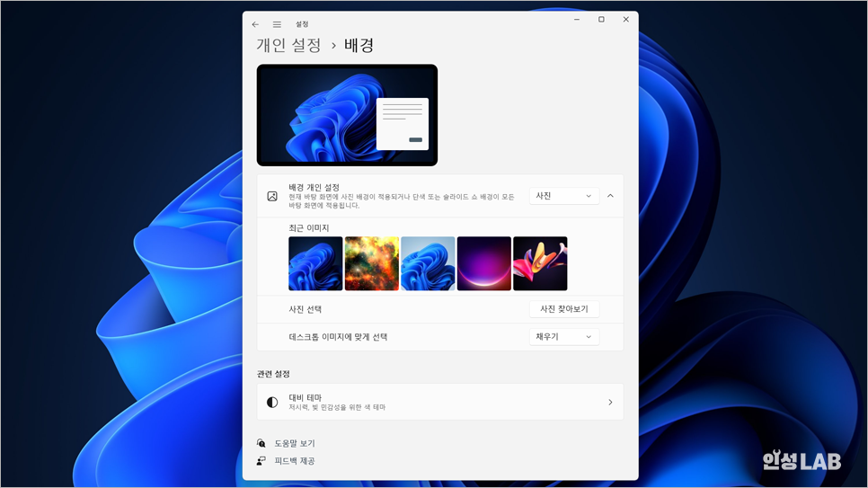This screenshot has height=488, width=868.
Task: Open the 대비 테마 related setting
Action: pos(440,402)
